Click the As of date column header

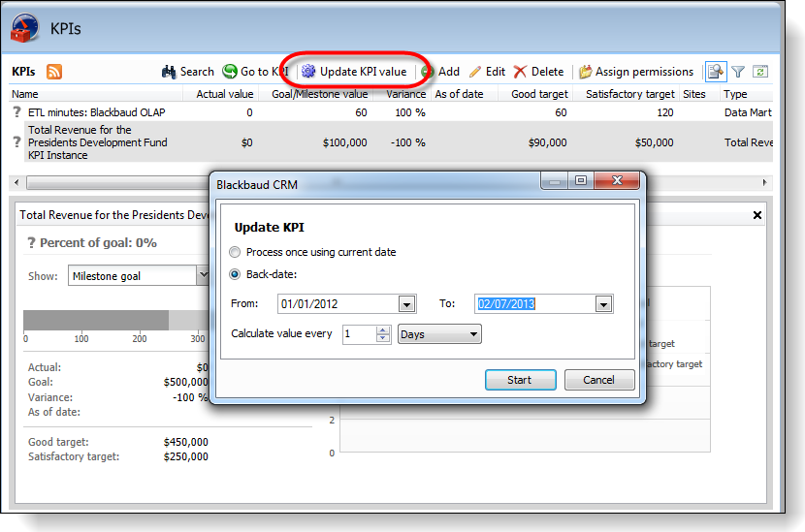click(465, 94)
